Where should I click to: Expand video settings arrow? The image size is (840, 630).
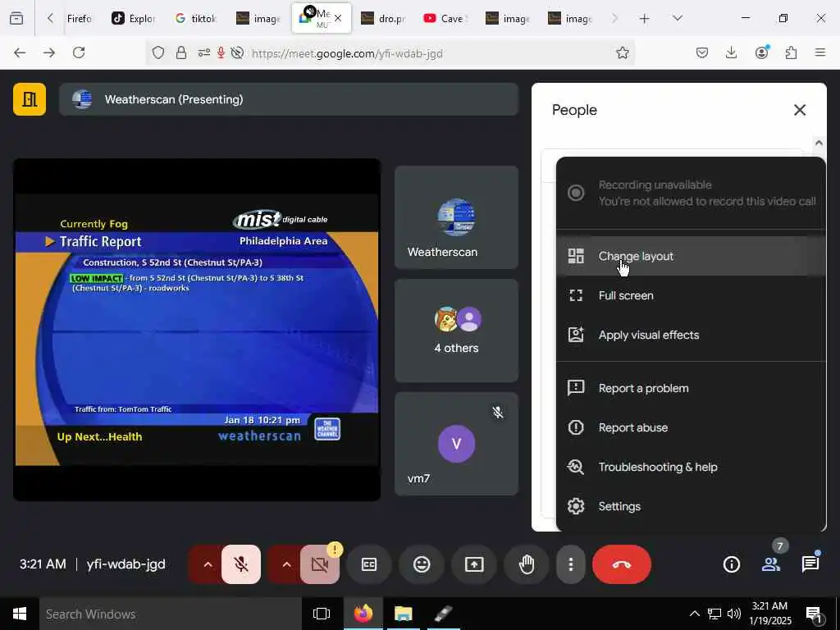pos(286,564)
